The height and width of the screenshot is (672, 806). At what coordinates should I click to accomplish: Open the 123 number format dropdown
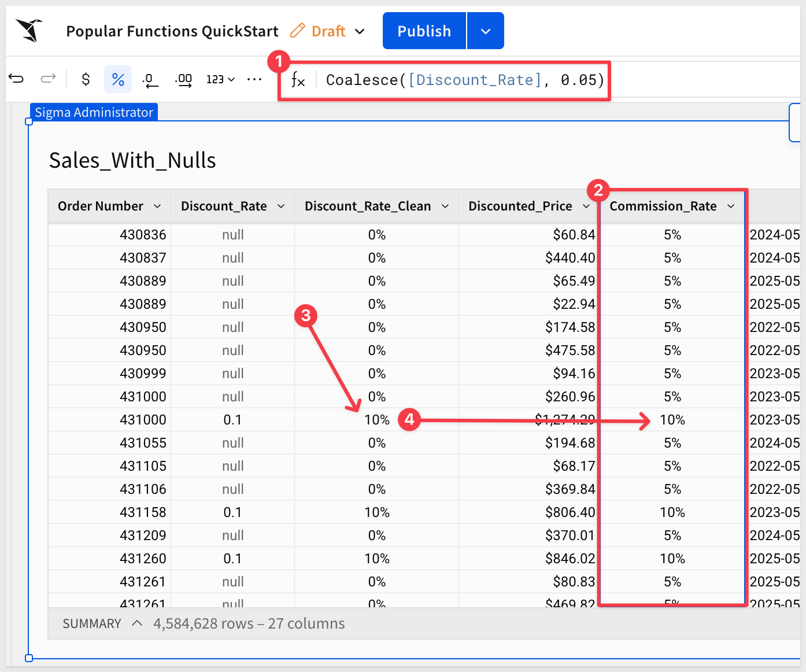220,79
